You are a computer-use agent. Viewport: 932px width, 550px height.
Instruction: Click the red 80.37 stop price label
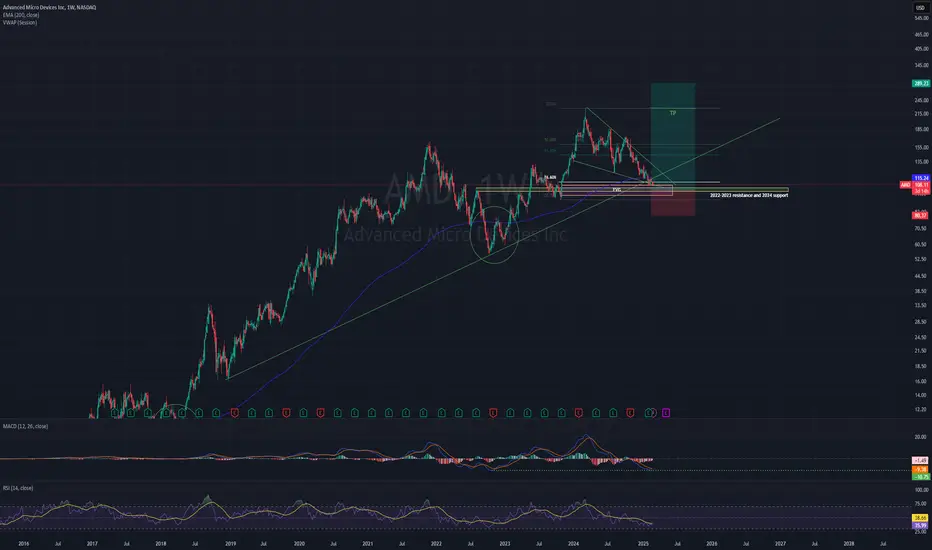coord(921,215)
